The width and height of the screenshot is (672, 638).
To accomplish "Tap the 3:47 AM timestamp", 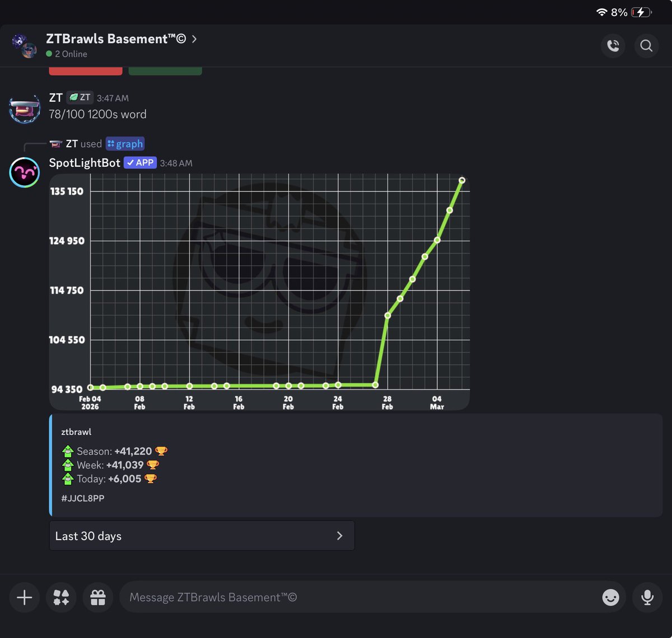I will pyautogui.click(x=113, y=98).
